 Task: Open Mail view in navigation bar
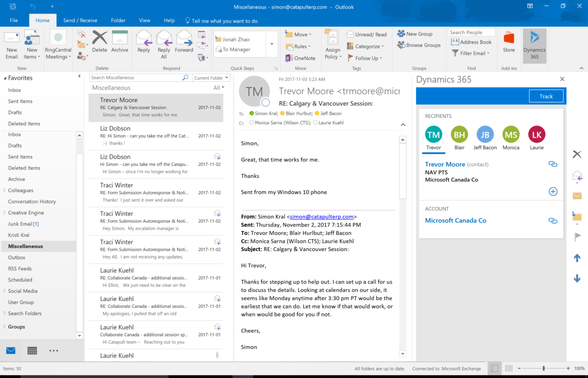pos(11,351)
